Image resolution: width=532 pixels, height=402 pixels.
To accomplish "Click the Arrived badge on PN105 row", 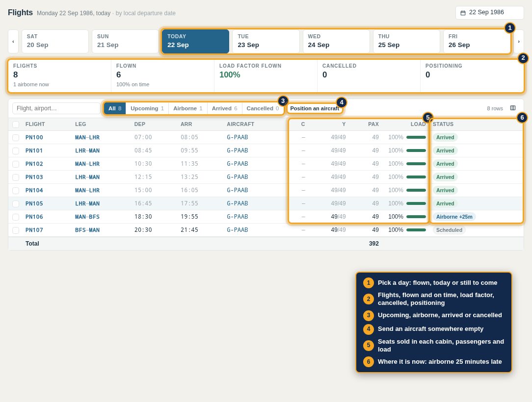I will pos(445,203).
